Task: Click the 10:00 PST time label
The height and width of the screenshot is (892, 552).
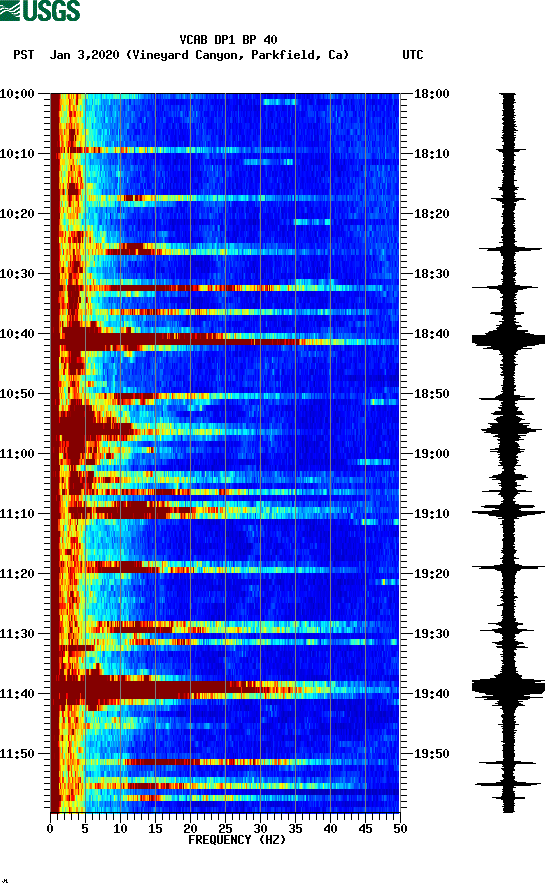Action: [x=17, y=93]
